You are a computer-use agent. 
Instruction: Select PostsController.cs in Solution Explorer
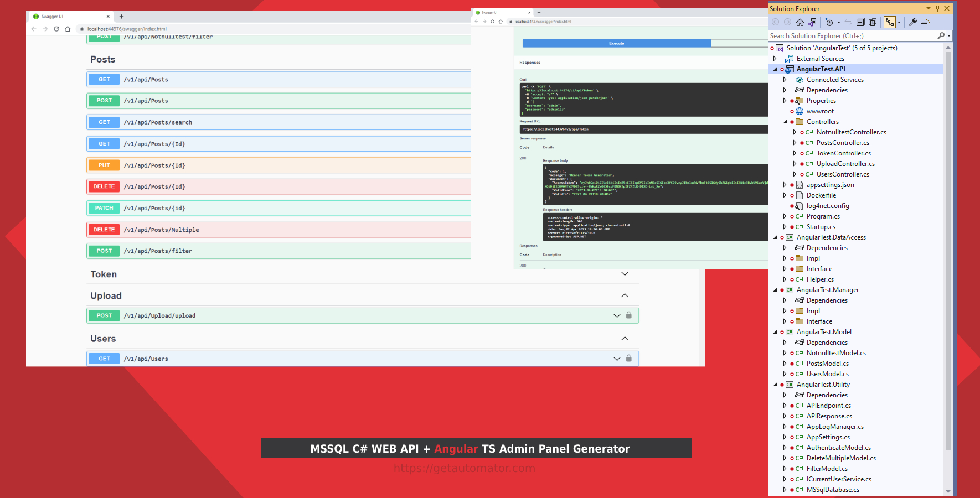[x=843, y=143]
